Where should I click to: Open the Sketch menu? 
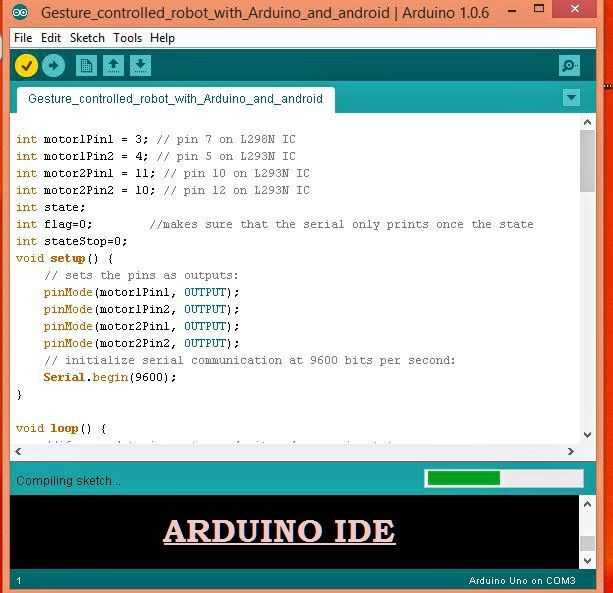[87, 38]
